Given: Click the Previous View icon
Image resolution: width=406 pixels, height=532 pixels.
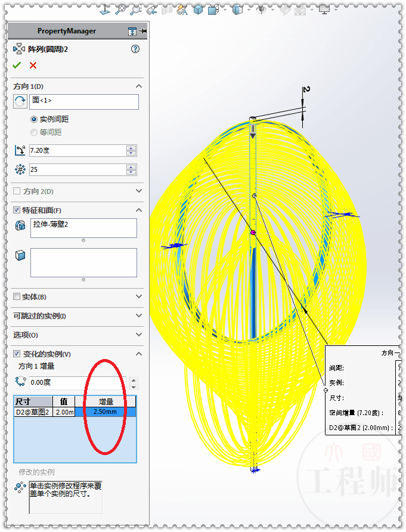Looking at the screenshot, I should click(151, 11).
